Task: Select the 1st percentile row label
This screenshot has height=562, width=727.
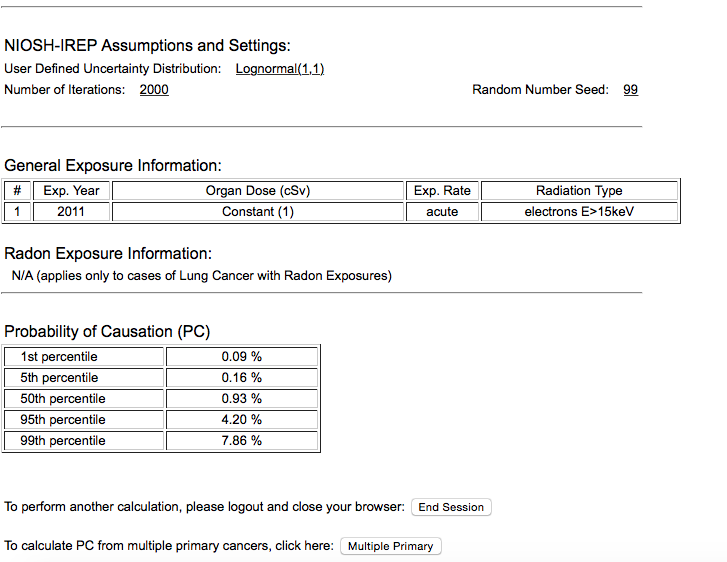Action: pos(59,357)
